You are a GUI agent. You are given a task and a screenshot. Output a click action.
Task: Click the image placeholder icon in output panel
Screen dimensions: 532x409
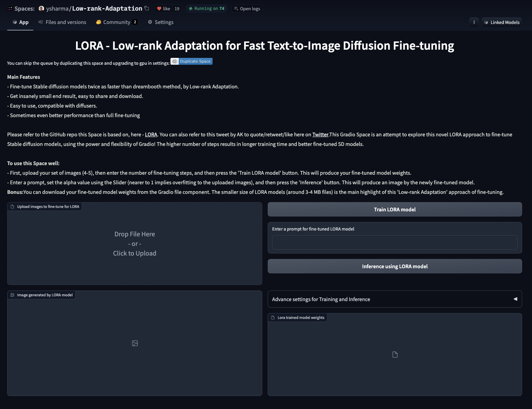pyautogui.click(x=135, y=343)
